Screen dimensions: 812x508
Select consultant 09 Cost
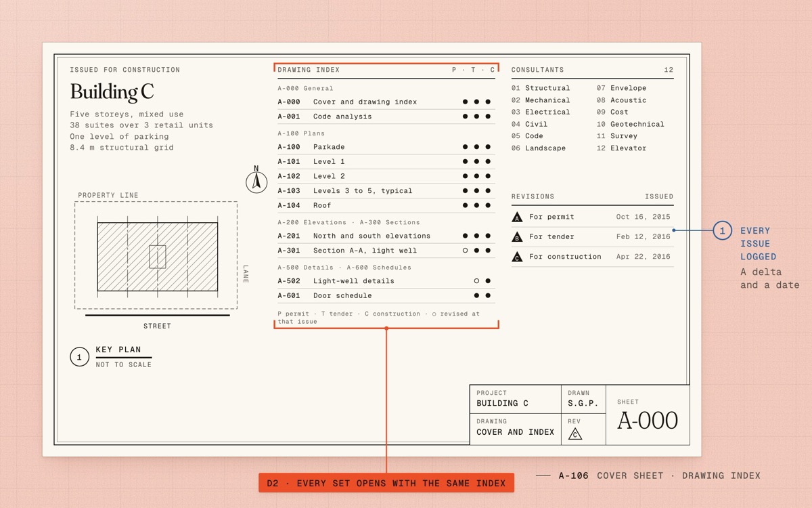point(612,112)
